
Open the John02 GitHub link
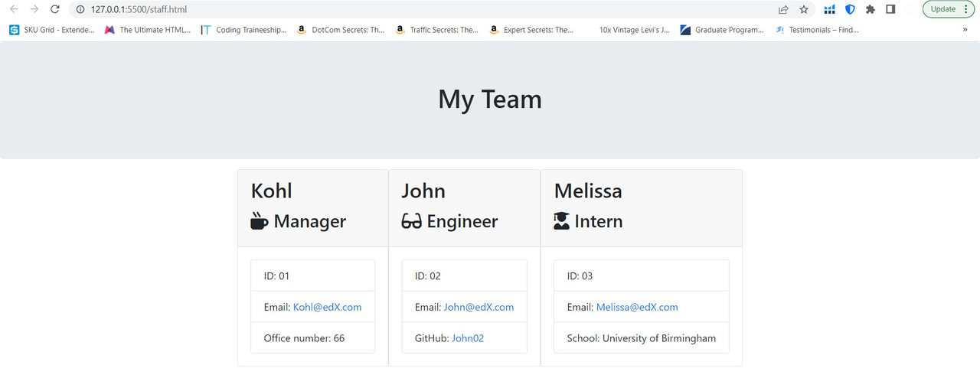pyautogui.click(x=468, y=337)
